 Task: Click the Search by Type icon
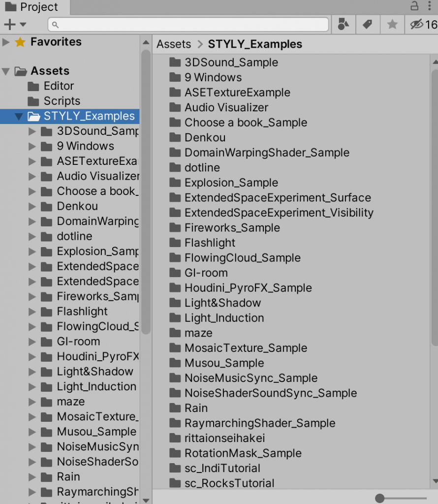[343, 24]
